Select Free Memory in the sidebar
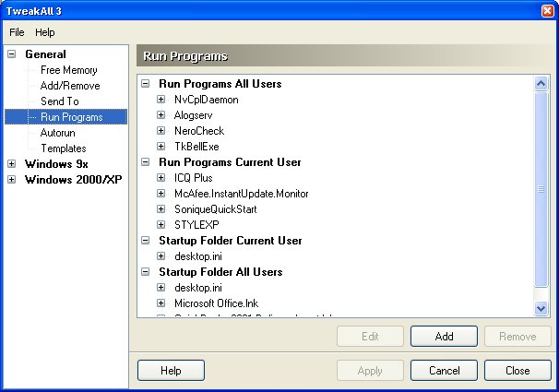559x392 pixels. pos(69,70)
